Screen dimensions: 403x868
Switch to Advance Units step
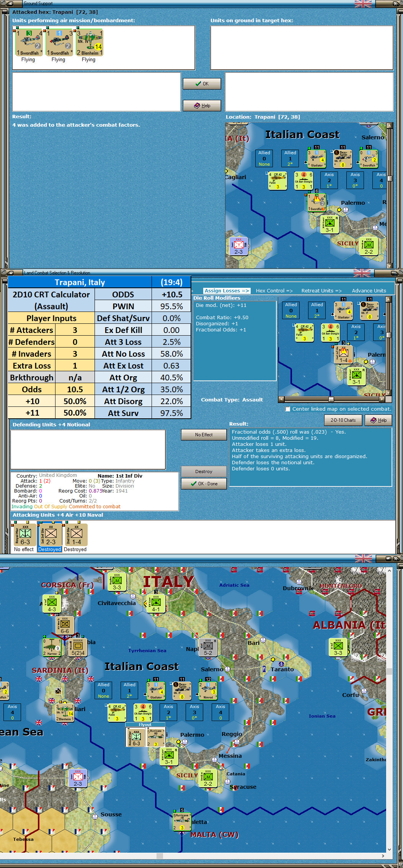click(369, 290)
